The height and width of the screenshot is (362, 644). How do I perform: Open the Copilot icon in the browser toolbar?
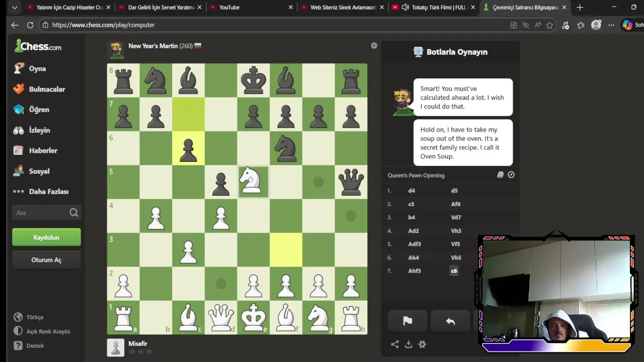click(627, 25)
